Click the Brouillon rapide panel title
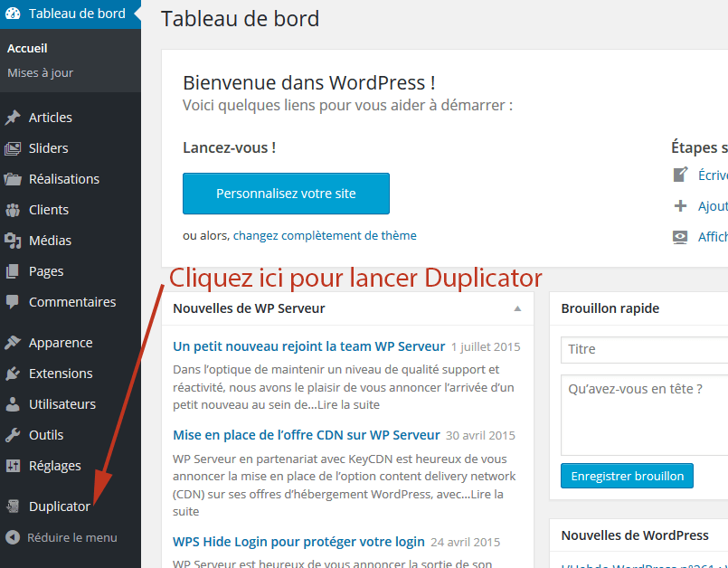The image size is (728, 568). (610, 308)
